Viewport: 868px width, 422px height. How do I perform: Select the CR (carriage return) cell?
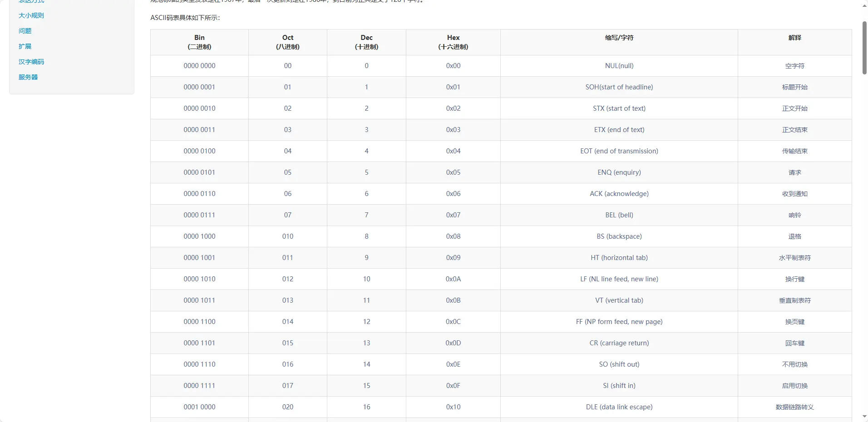point(619,343)
